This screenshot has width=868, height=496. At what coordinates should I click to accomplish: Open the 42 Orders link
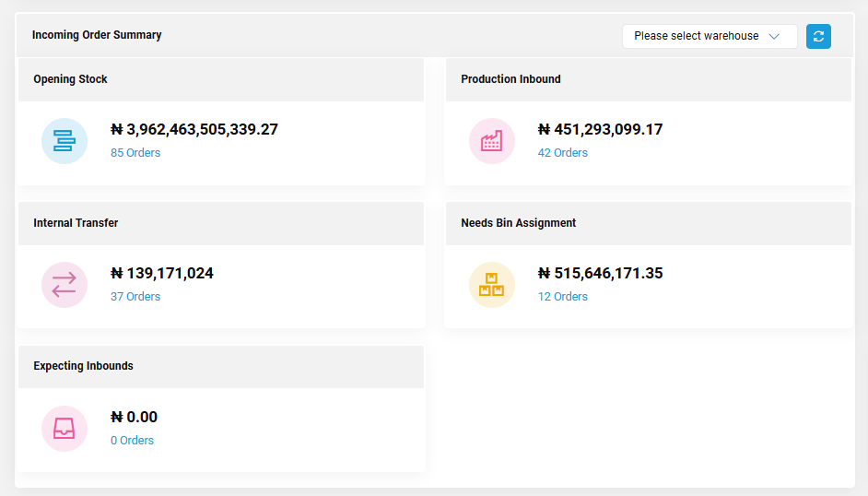pos(562,153)
